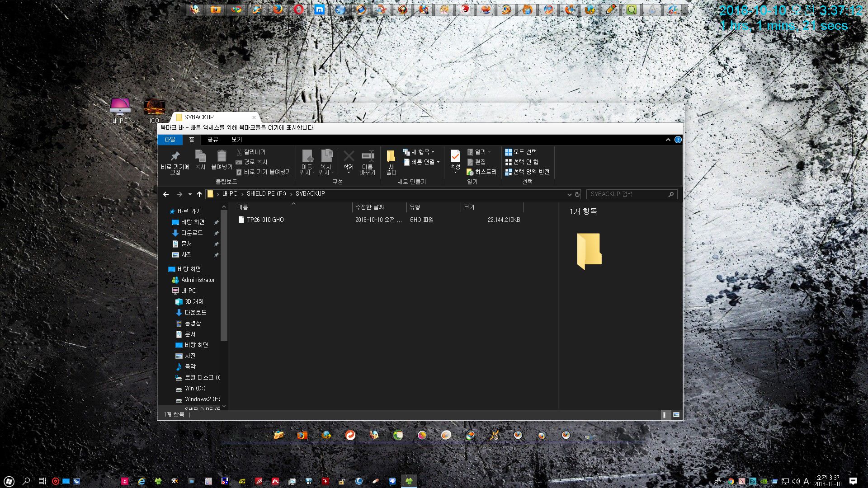The height and width of the screenshot is (488, 868).
Task: Select file TP261010.GHO
Action: click(265, 220)
